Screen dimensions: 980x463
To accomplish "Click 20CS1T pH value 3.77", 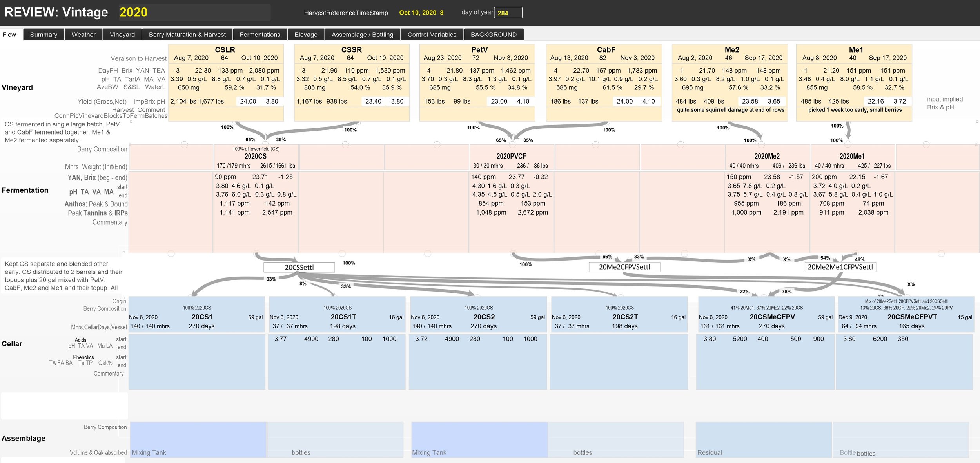I will coord(280,339).
